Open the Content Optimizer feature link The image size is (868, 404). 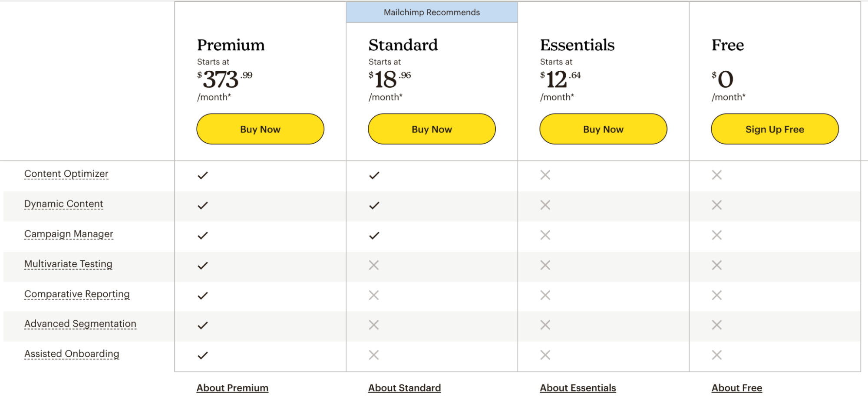coord(66,173)
